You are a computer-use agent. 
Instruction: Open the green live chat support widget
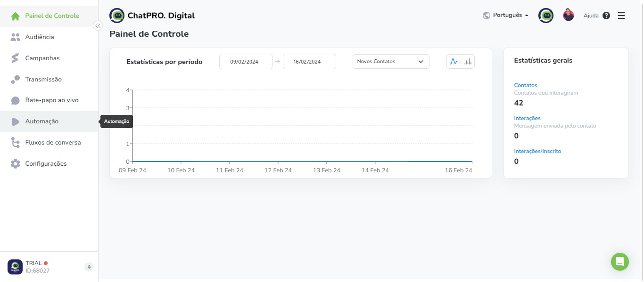pos(620,262)
